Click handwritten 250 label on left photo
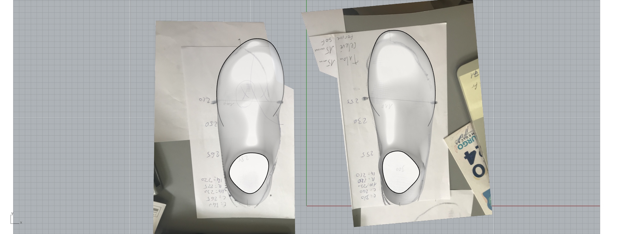The height and width of the screenshot is (234, 644). [211, 124]
